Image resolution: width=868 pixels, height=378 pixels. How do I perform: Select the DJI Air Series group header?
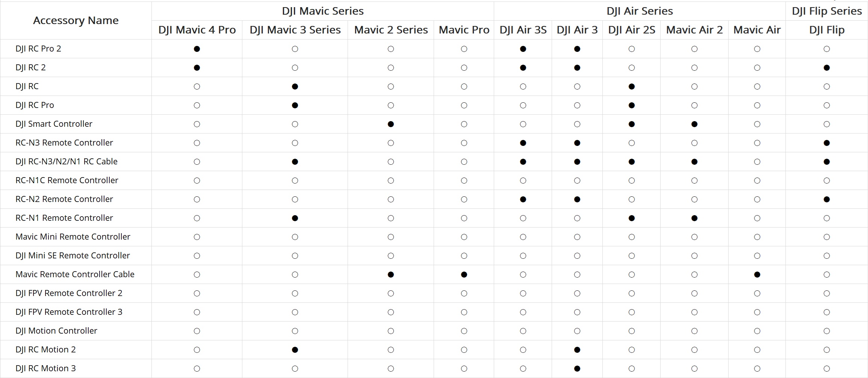coord(640,11)
